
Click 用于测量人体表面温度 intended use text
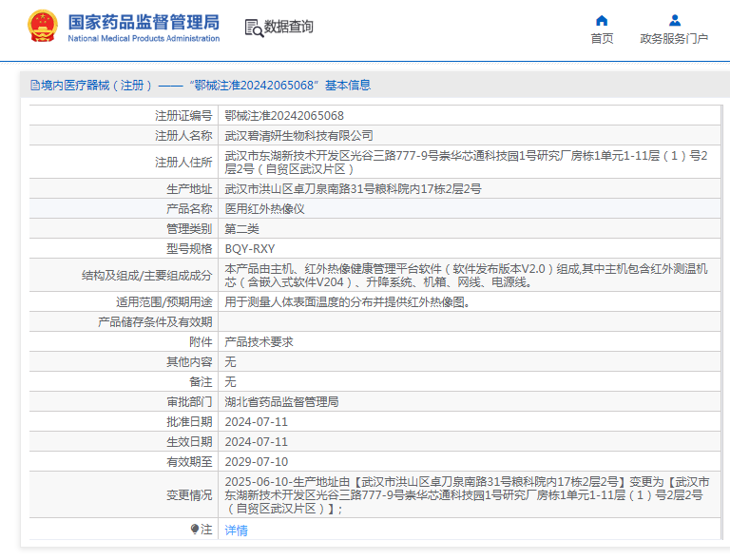[347, 302]
